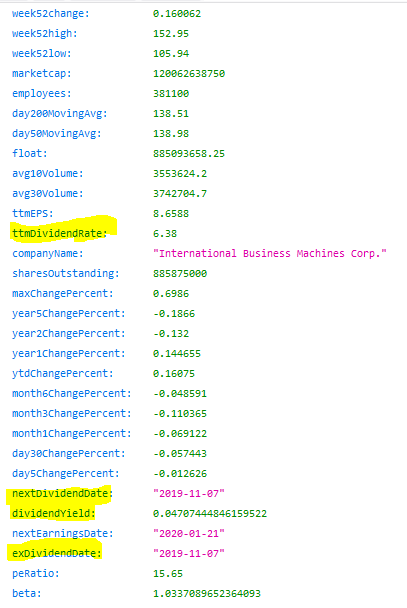407x608 pixels.
Task: Click the value 3742704.7
Action: 180,193
